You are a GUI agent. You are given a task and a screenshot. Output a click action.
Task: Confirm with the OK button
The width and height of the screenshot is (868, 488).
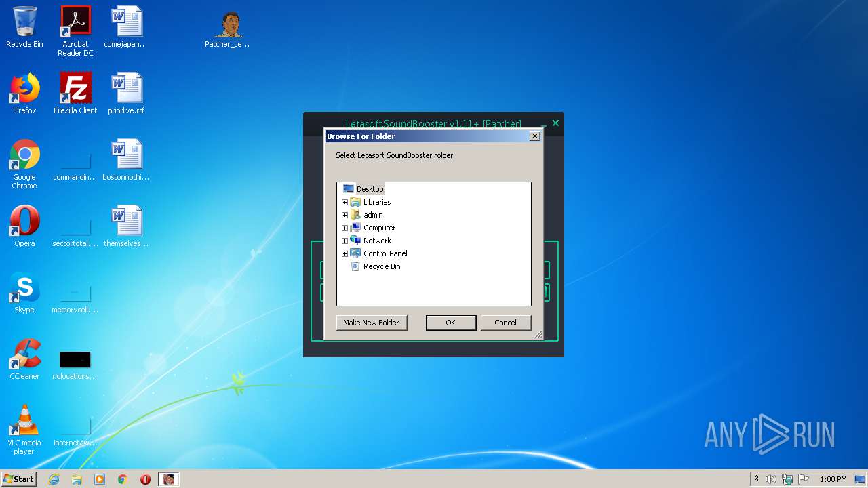point(450,323)
